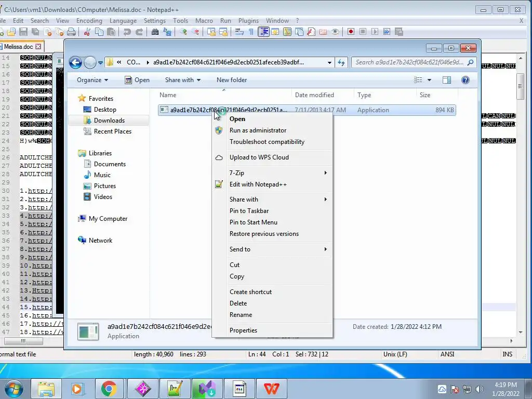Click the Windows Start button
The height and width of the screenshot is (399, 532).
coord(13,389)
